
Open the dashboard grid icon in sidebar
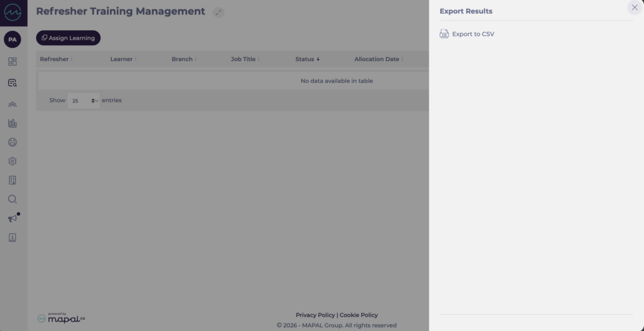[13, 62]
